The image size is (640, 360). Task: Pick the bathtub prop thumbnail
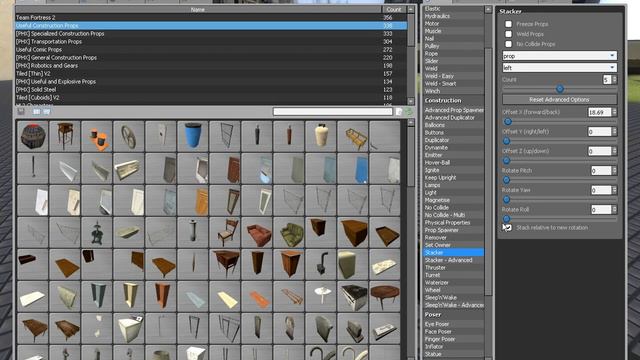coord(129,232)
